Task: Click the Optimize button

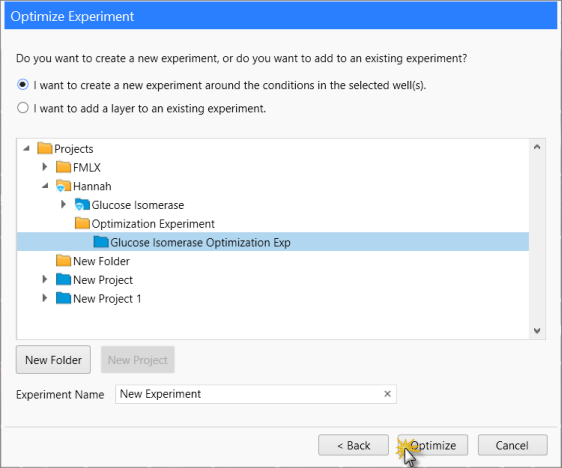Action: click(433, 445)
